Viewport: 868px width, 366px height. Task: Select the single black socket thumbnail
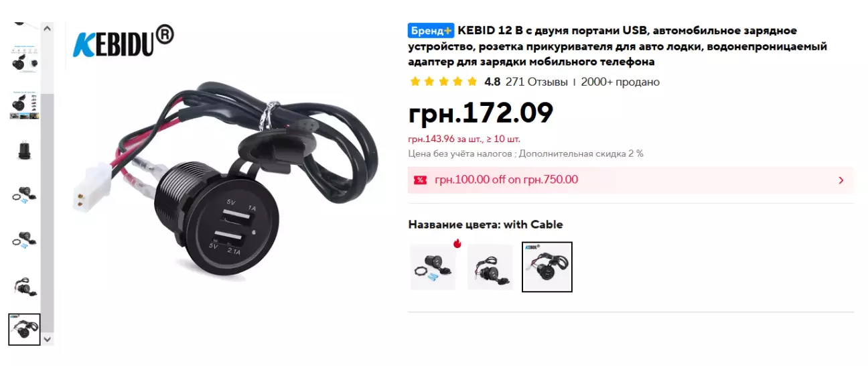click(x=24, y=151)
